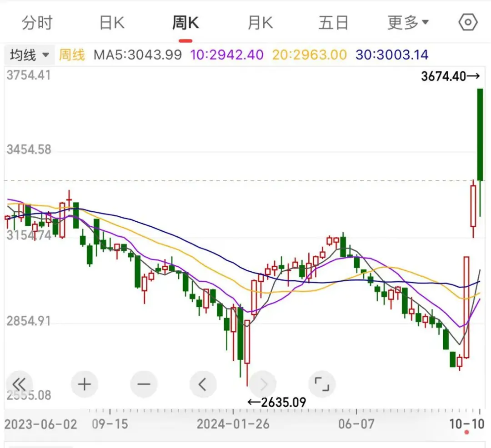
Task: Move chart right with next arrow
Action: click(263, 384)
